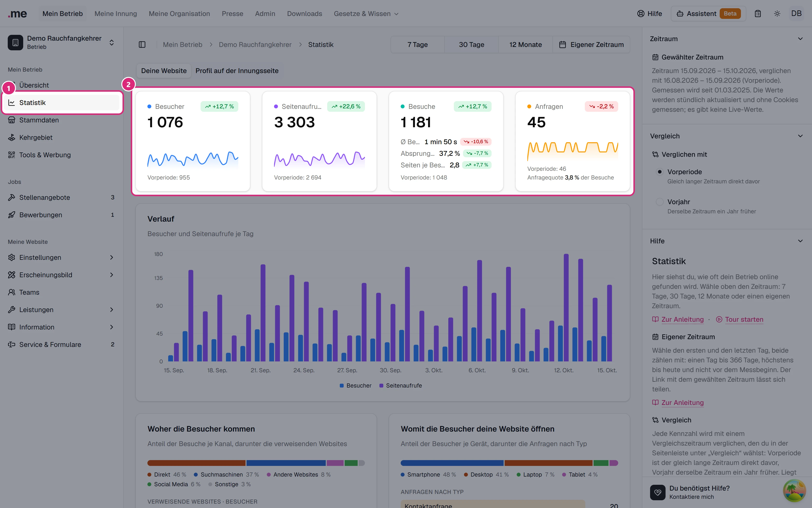
Task: Select the Vorperiode radio button
Action: [x=660, y=172]
